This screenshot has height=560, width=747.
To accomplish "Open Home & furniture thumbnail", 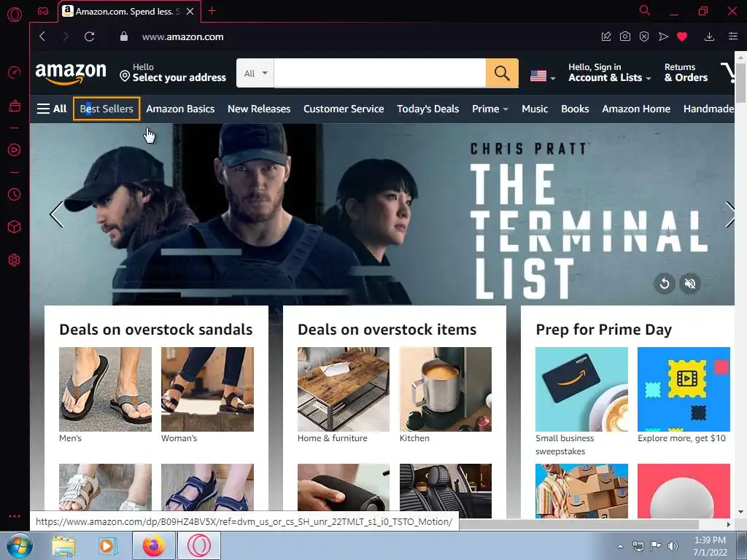I will click(x=344, y=389).
